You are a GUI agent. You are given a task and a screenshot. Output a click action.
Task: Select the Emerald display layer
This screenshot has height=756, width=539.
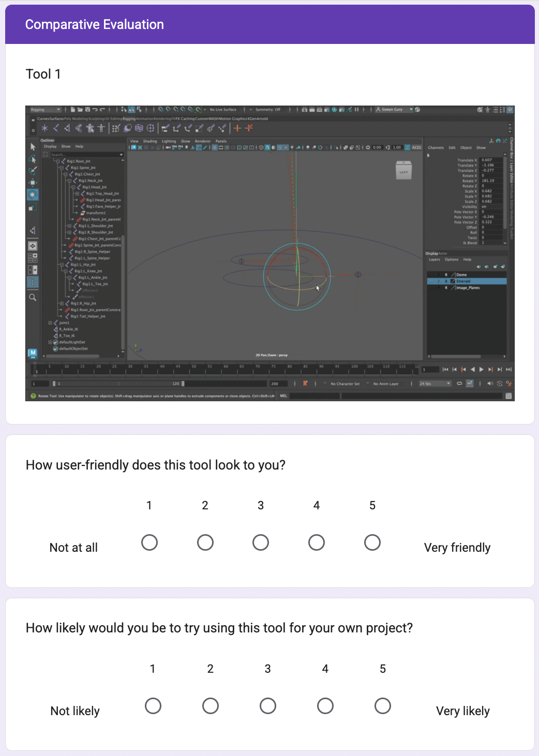(463, 281)
